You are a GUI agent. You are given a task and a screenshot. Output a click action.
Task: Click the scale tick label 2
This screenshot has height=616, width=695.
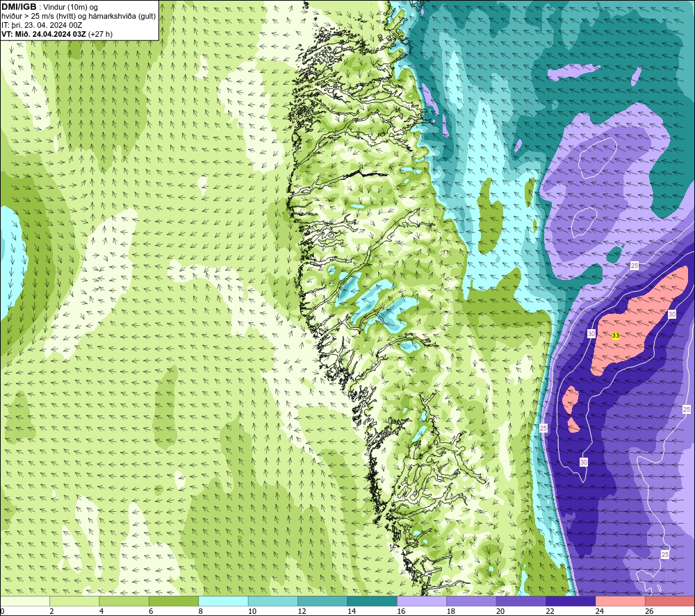pos(52,611)
